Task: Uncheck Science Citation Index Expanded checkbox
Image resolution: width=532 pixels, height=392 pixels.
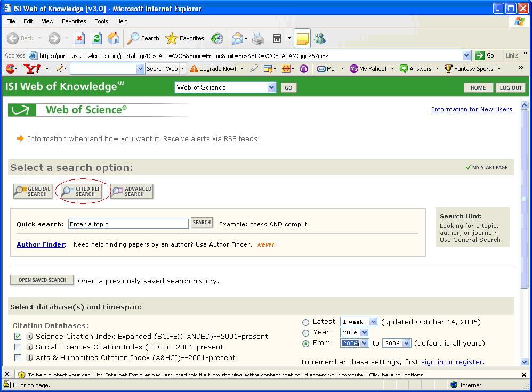Action: click(18, 337)
